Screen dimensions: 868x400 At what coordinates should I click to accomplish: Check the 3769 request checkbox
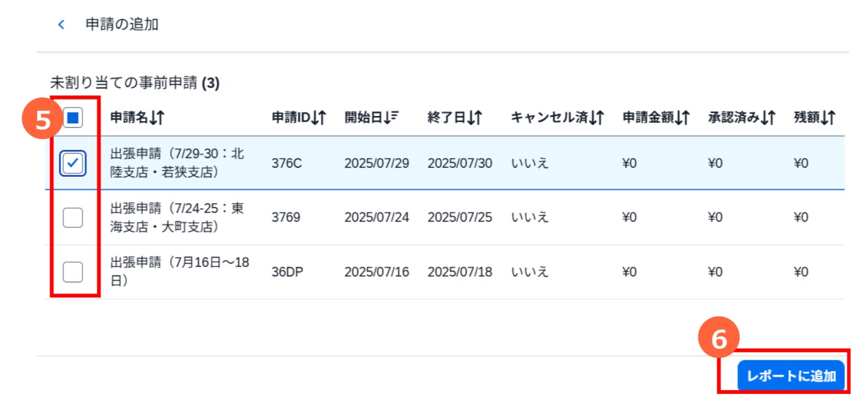(73, 218)
